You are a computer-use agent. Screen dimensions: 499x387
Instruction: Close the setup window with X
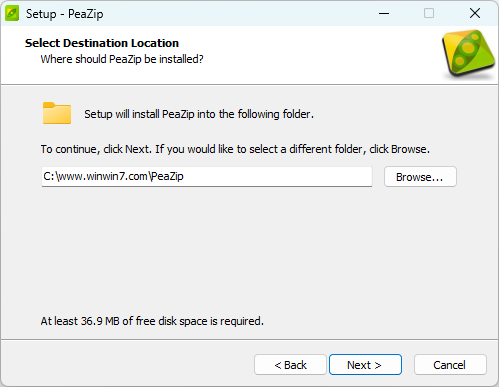point(475,13)
